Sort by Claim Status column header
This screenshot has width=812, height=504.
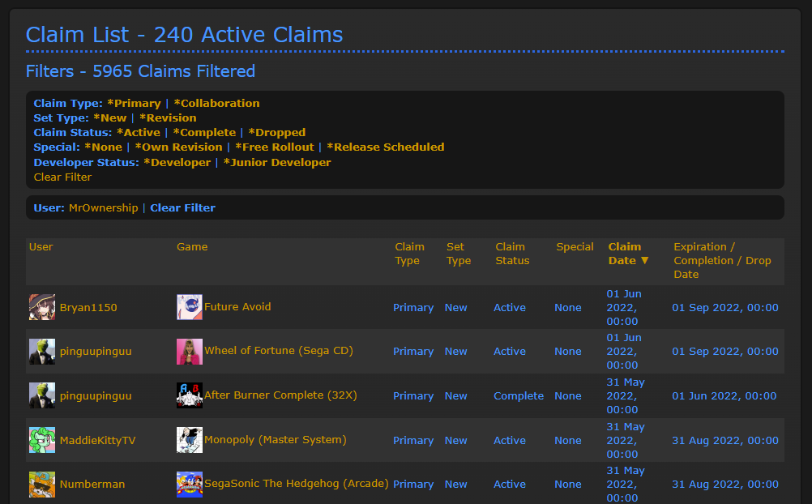coord(512,254)
